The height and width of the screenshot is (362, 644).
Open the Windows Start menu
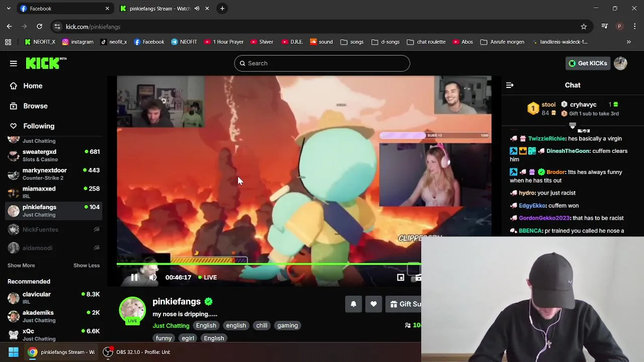(14, 352)
